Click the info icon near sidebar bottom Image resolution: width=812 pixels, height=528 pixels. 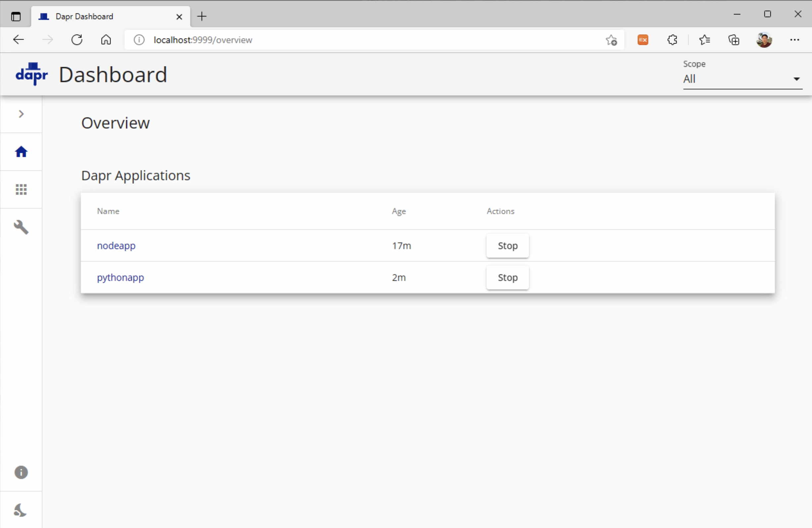click(x=21, y=472)
